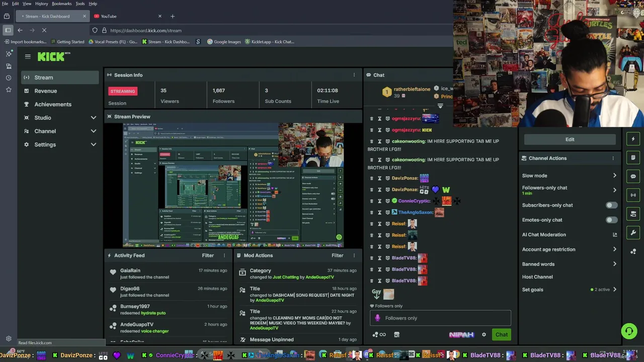Viewport: 644px width, 362px height.
Task: Go back with browser back arrow
Action: pyautogui.click(x=20, y=31)
